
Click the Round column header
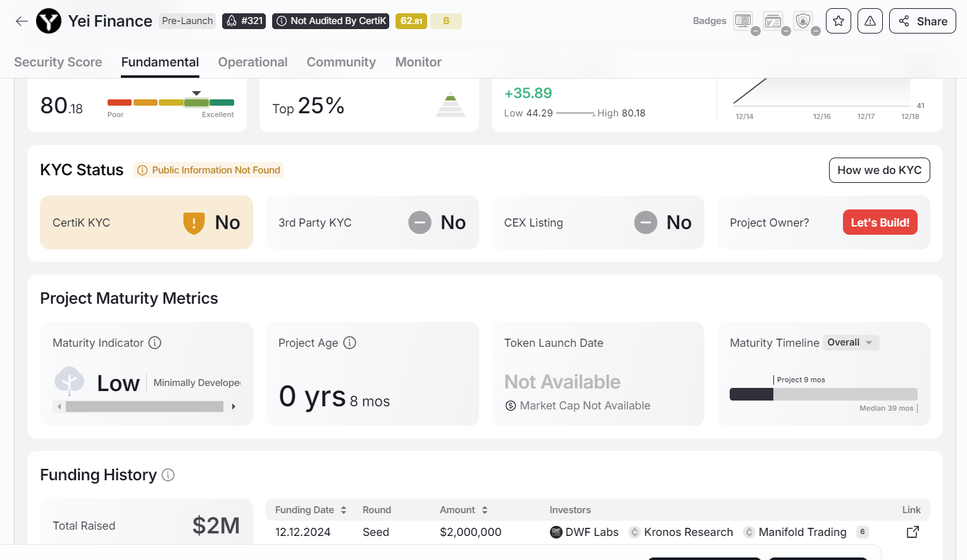(x=377, y=510)
